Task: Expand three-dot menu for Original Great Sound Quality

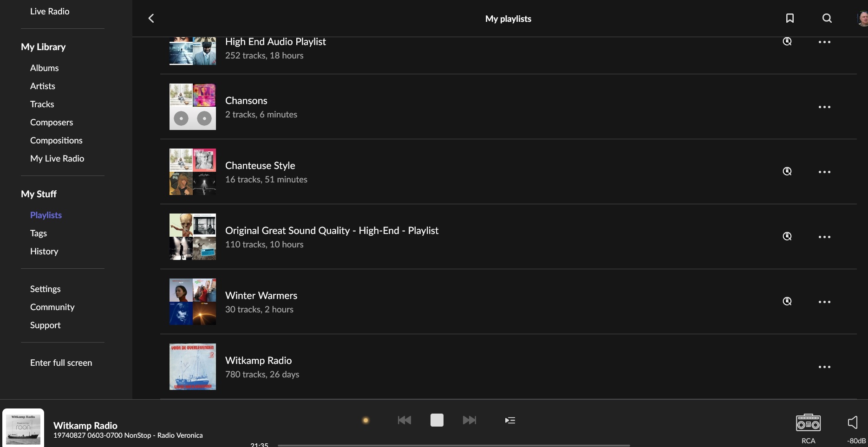Action: [824, 237]
